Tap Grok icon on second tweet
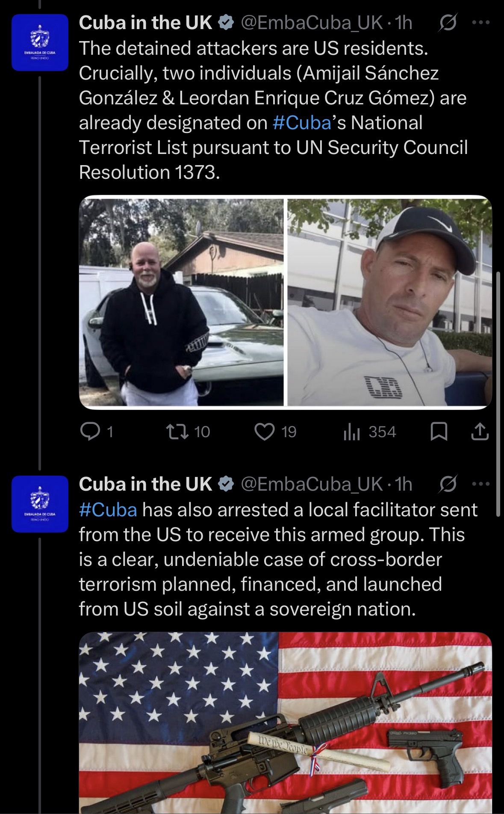The image size is (504, 814). (x=448, y=484)
